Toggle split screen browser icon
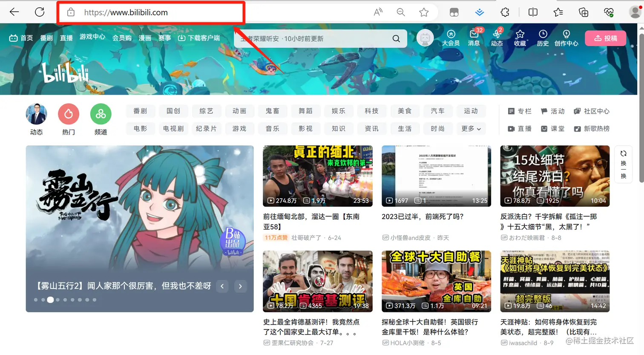Image resolution: width=644 pixels, height=355 pixels. pos(533,12)
